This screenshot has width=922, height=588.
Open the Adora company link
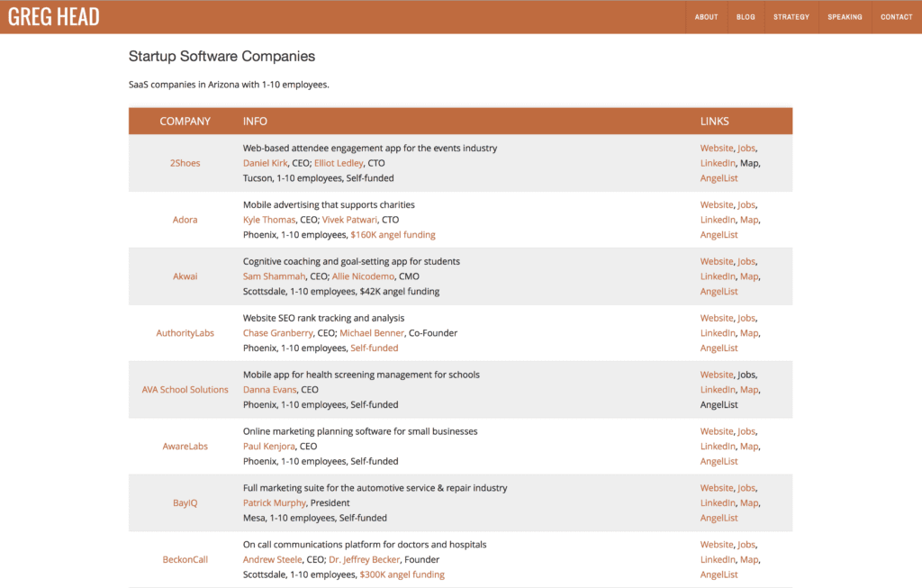[x=185, y=220]
